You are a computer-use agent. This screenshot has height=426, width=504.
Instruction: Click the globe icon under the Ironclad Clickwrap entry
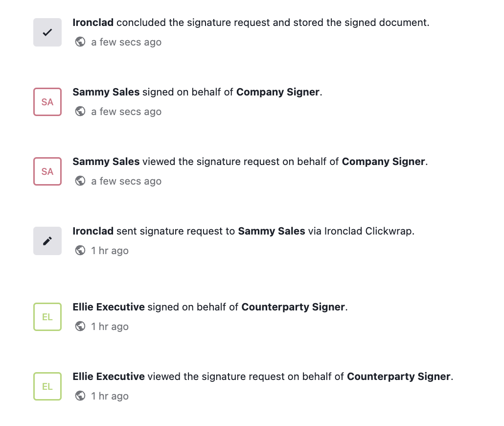point(80,251)
